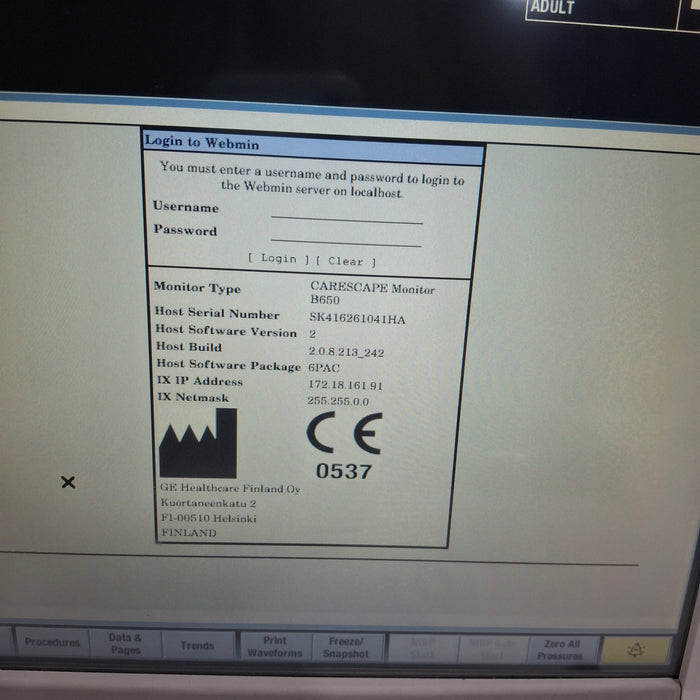Click the host serial number value SK416261041HA
This screenshot has height=700, width=700.
(x=357, y=317)
